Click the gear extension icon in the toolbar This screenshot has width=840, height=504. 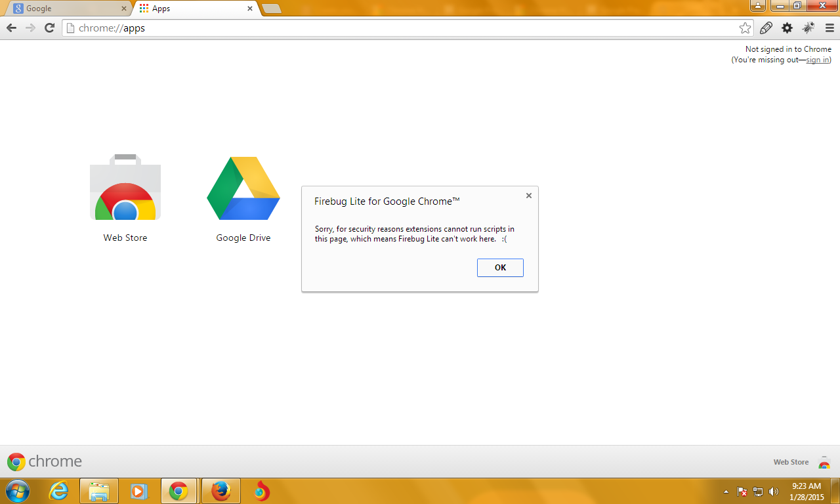(x=787, y=28)
